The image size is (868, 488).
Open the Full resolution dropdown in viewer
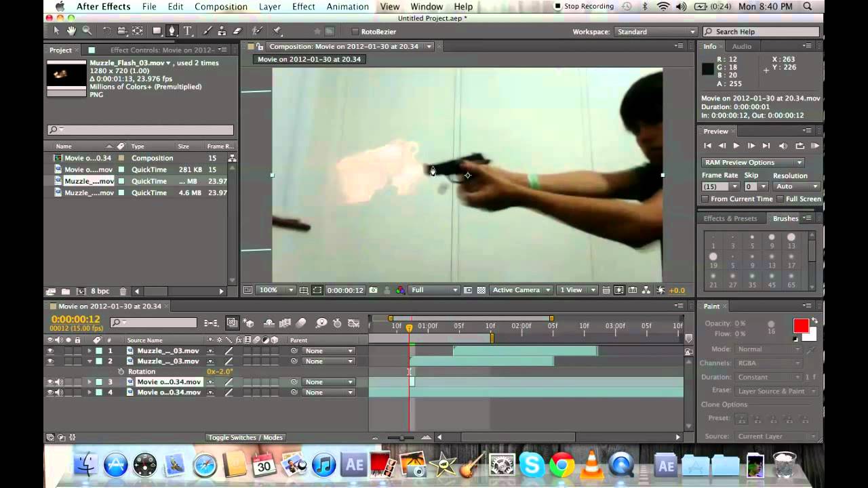click(x=435, y=290)
